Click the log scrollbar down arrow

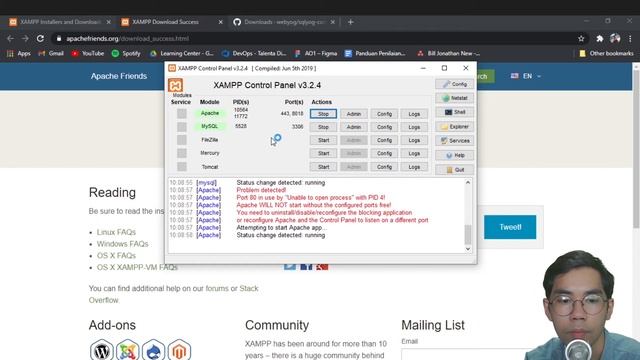(468, 249)
